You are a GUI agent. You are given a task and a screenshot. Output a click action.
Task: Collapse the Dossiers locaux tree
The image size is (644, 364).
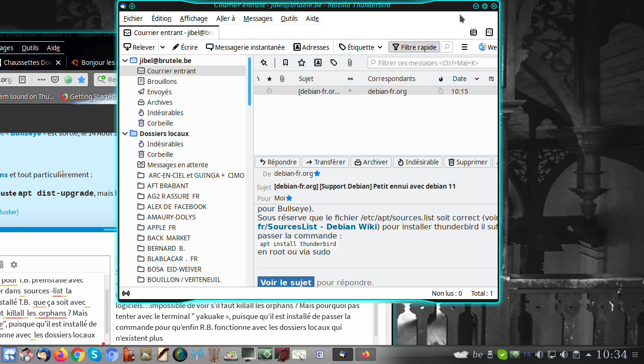(125, 134)
